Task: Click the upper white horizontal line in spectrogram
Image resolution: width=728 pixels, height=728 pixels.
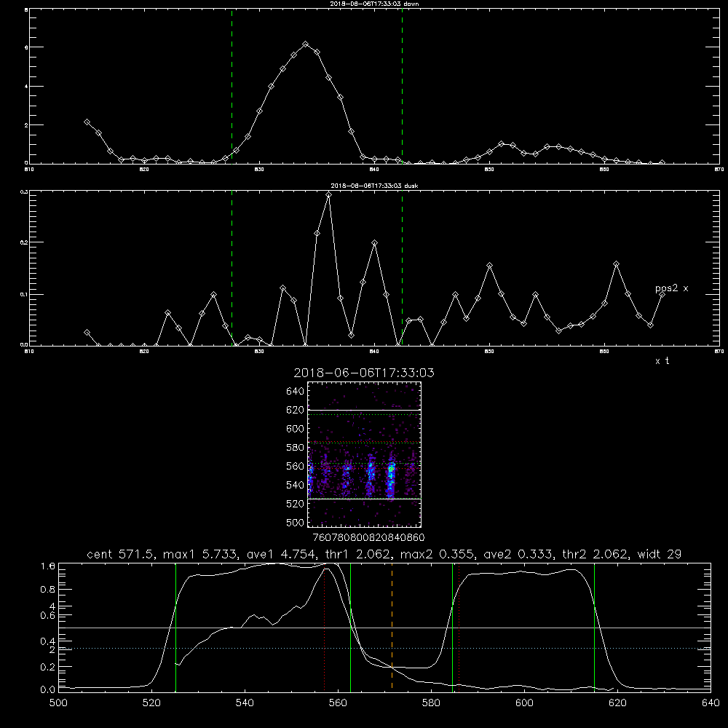Action: coord(364,410)
